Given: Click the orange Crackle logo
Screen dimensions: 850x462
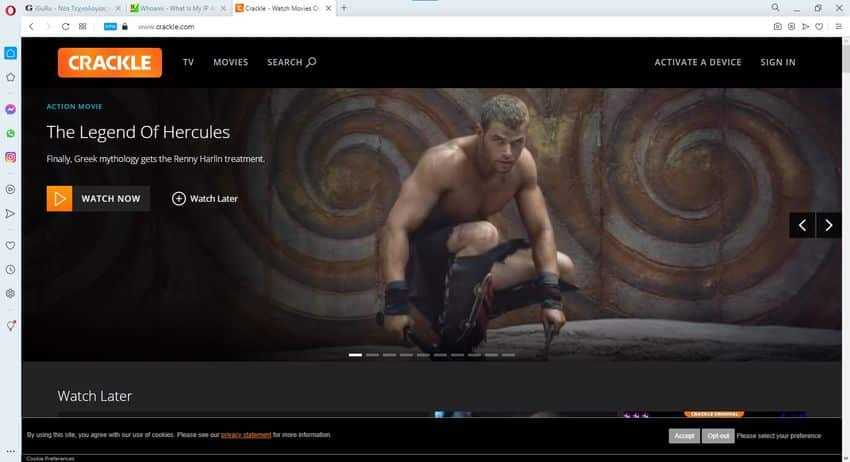Looking at the screenshot, I should 110,62.
